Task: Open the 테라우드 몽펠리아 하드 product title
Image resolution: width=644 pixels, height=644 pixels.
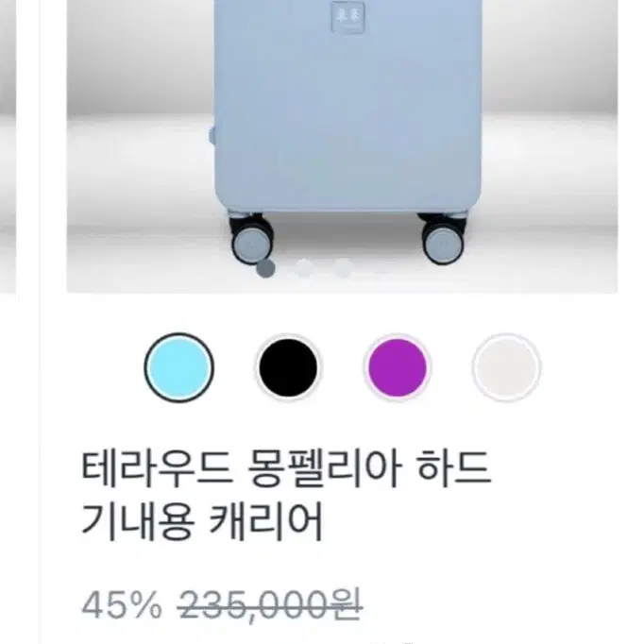Action: 286,468
